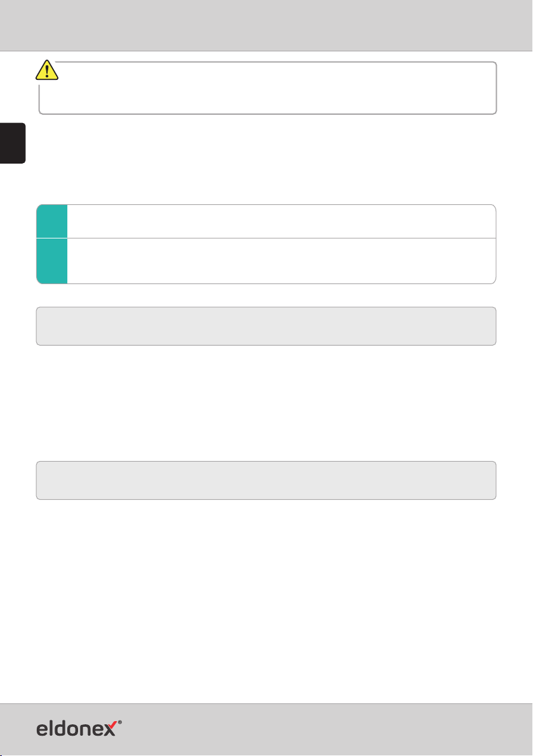Click the gray footer band right of logo
Screen dimensions: 533x756
click(x=328, y=729)
